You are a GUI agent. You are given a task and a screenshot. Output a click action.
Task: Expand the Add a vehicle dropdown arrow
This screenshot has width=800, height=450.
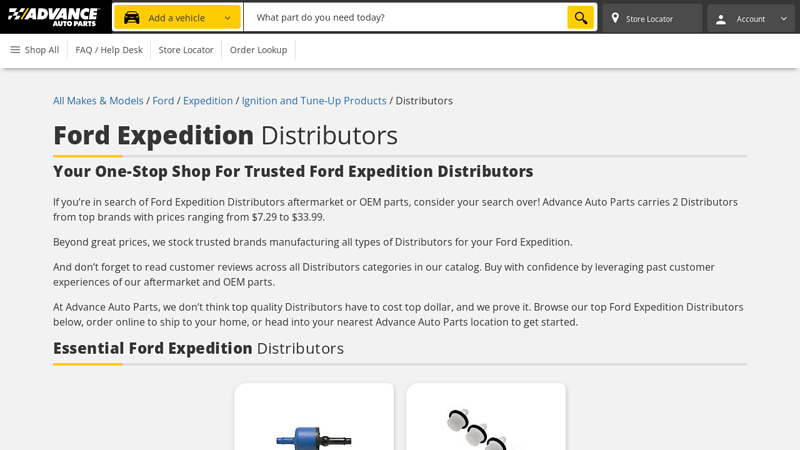228,18
